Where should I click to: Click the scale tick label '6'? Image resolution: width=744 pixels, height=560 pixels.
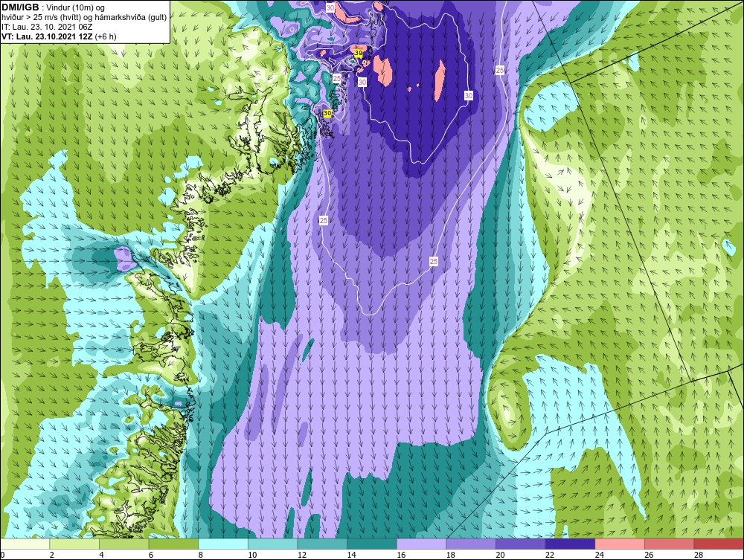151,555
